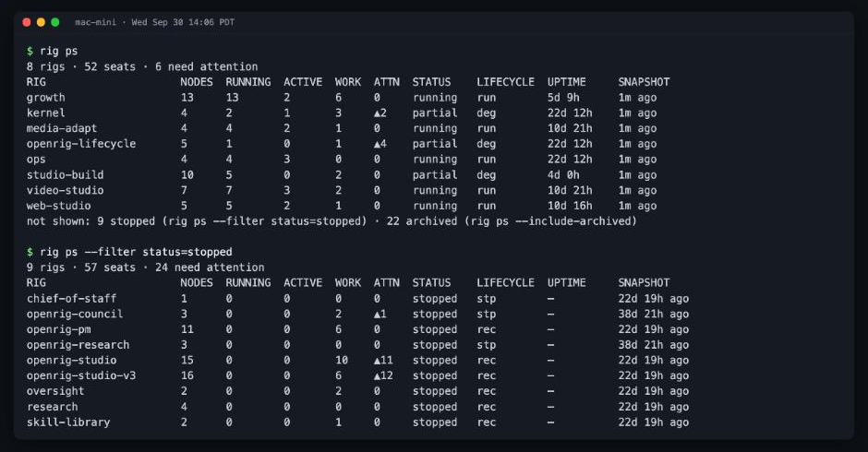Select the 'research' rig name
The width and height of the screenshot is (868, 452).
pos(52,407)
